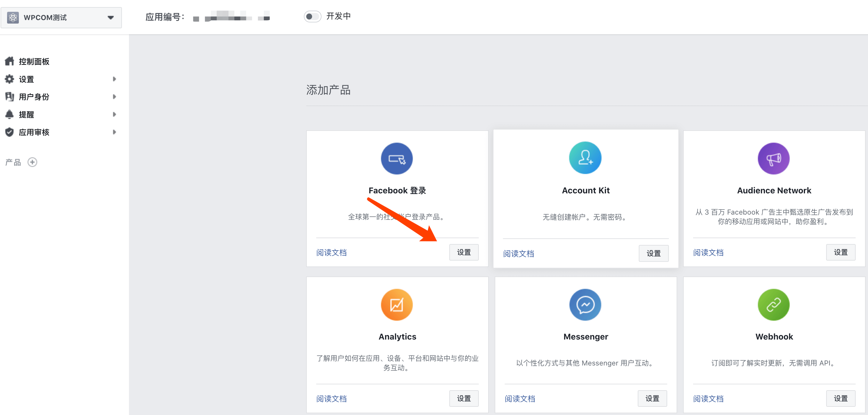Click the Analytics chart icon
The image size is (868, 415).
[x=397, y=305]
